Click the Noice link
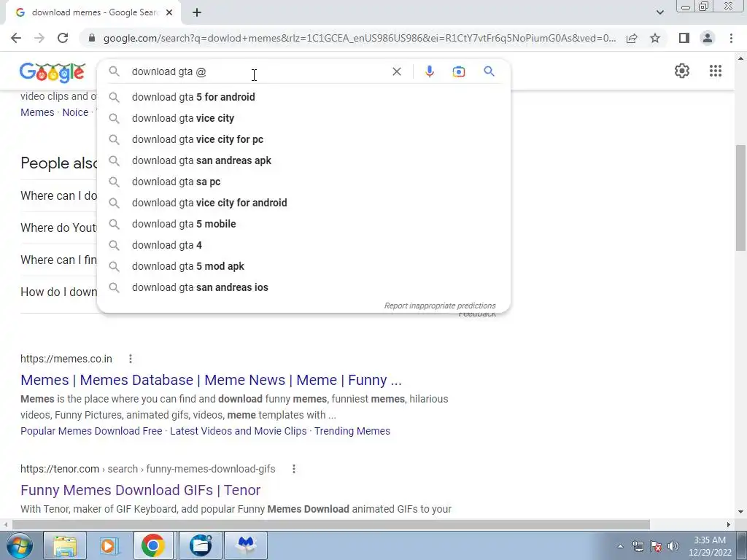Screen dimensions: 747x560 coord(75,112)
